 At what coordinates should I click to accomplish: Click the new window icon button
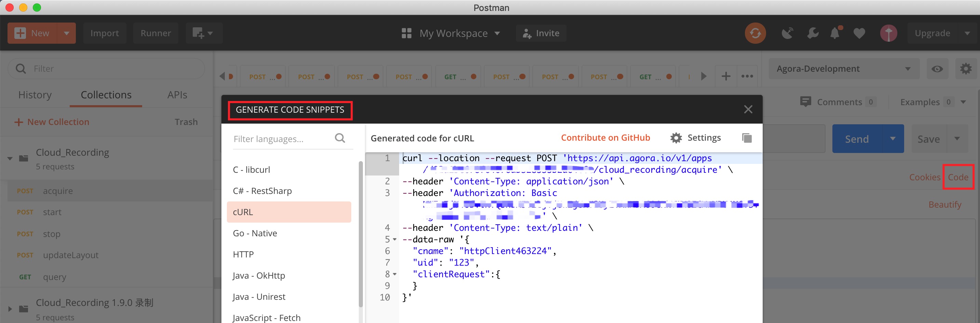pyautogui.click(x=203, y=33)
